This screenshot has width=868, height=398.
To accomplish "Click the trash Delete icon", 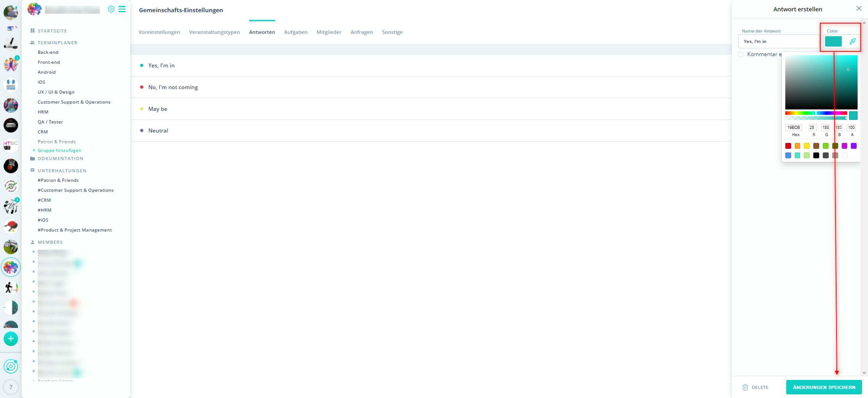I will tap(745, 387).
